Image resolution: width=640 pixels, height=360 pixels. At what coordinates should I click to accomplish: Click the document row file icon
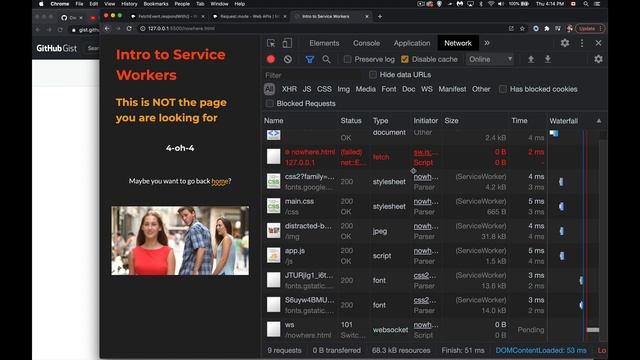point(273,134)
